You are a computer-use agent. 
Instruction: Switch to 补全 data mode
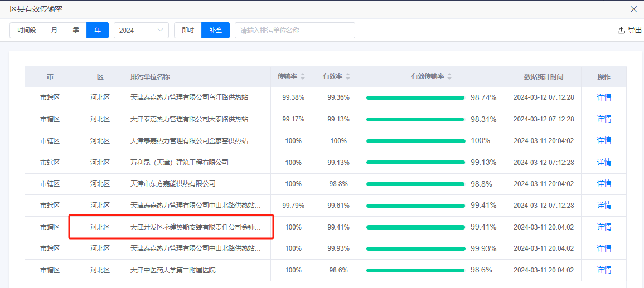[x=216, y=30]
